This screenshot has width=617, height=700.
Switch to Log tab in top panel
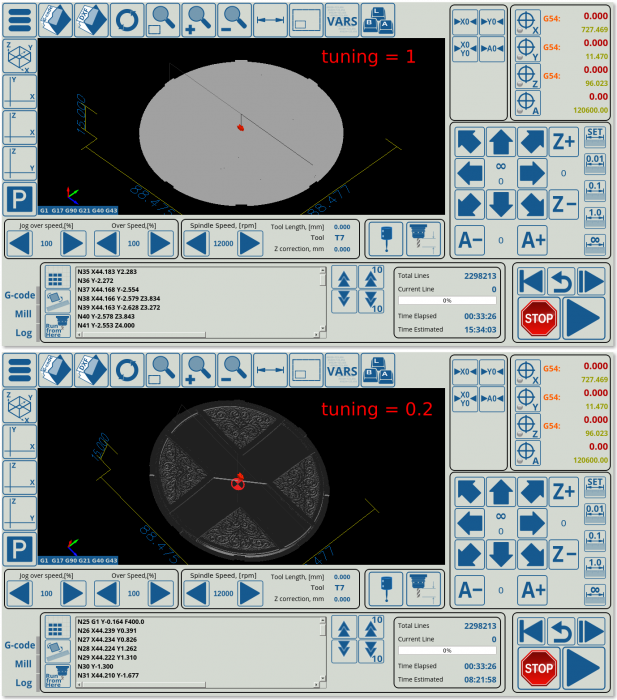tap(24, 333)
